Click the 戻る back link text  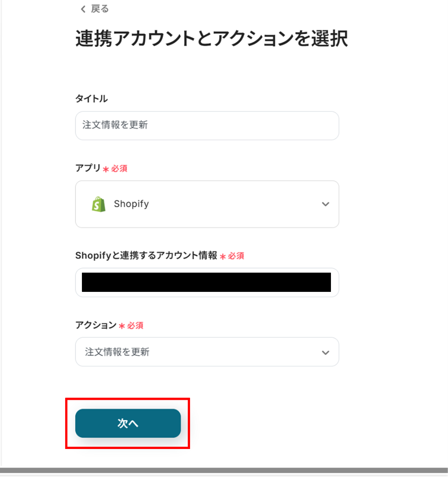(x=100, y=9)
